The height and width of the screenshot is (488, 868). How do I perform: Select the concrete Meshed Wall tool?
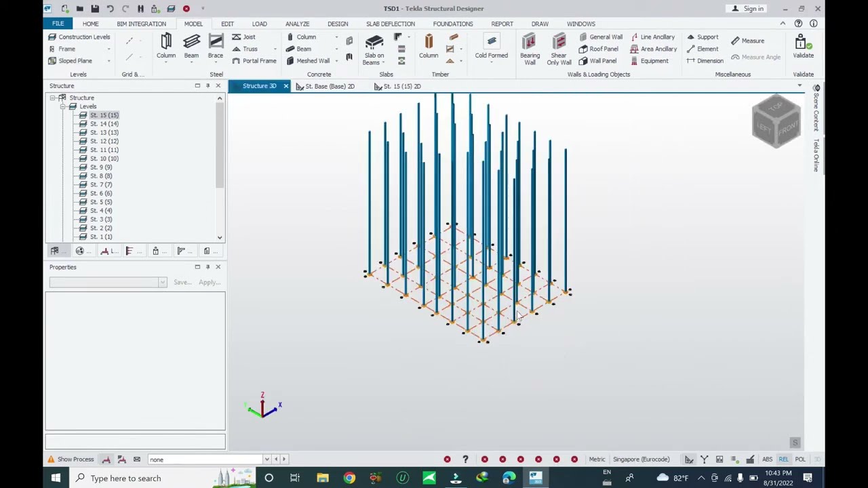308,61
